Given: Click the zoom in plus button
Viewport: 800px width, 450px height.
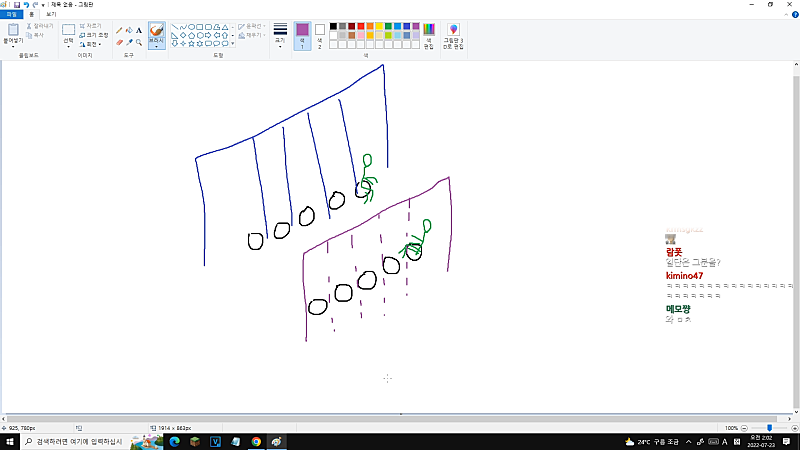Looking at the screenshot, I should [794, 428].
